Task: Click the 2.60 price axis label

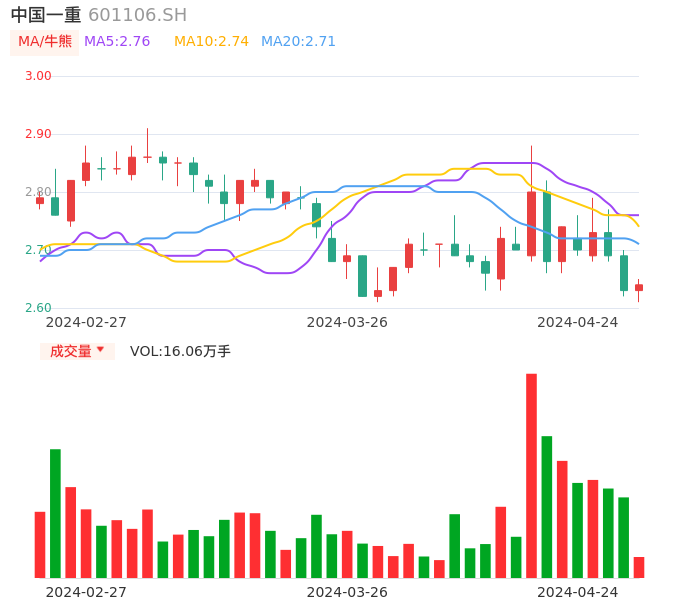Action: (x=38, y=308)
